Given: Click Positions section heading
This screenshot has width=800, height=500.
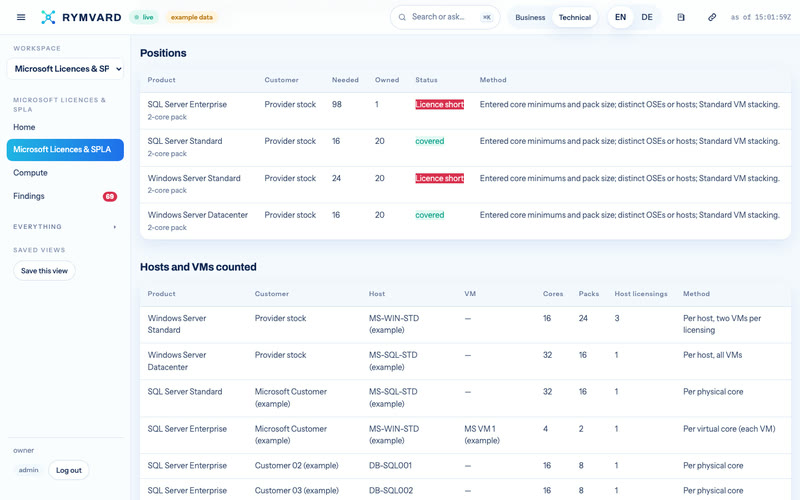Looking at the screenshot, I should (163, 53).
